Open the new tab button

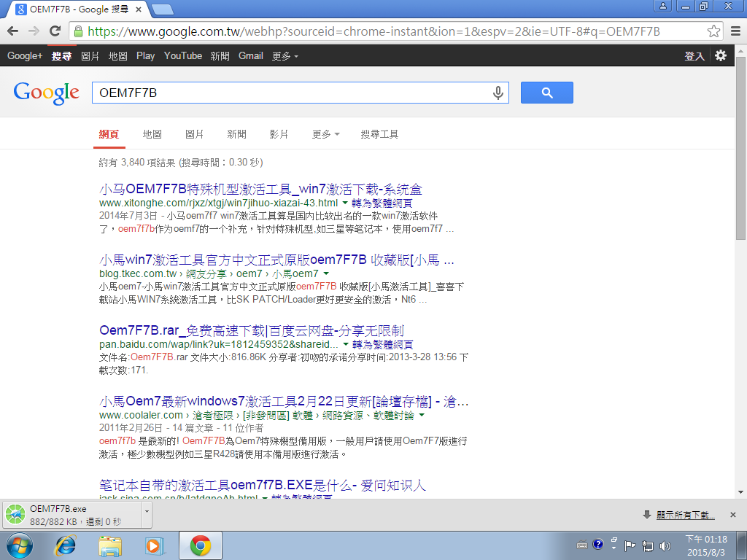click(163, 9)
